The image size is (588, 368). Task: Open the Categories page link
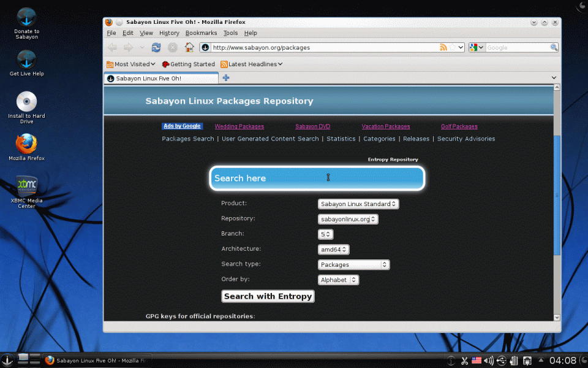379,139
